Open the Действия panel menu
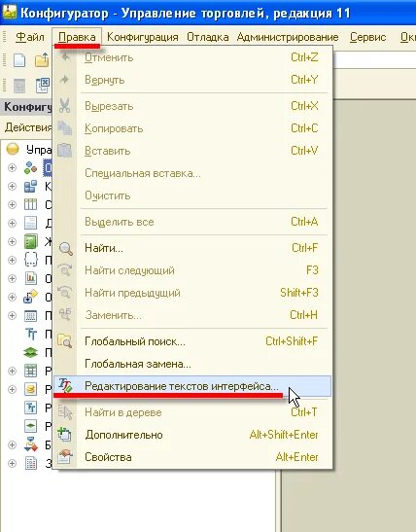Viewport: 416px width, 532px height. point(28,127)
